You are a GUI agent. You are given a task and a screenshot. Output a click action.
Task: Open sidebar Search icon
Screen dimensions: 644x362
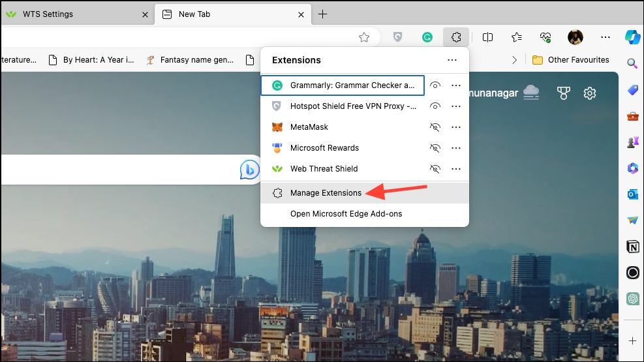(x=632, y=63)
